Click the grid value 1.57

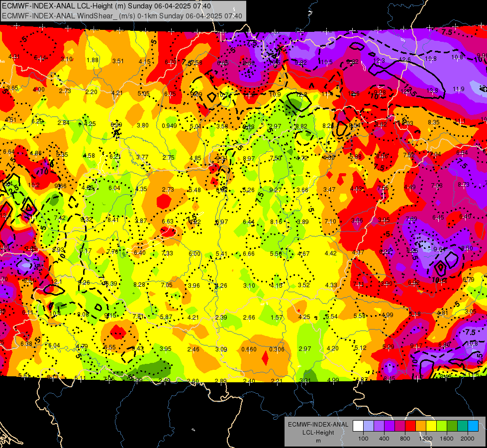[x=277, y=317]
